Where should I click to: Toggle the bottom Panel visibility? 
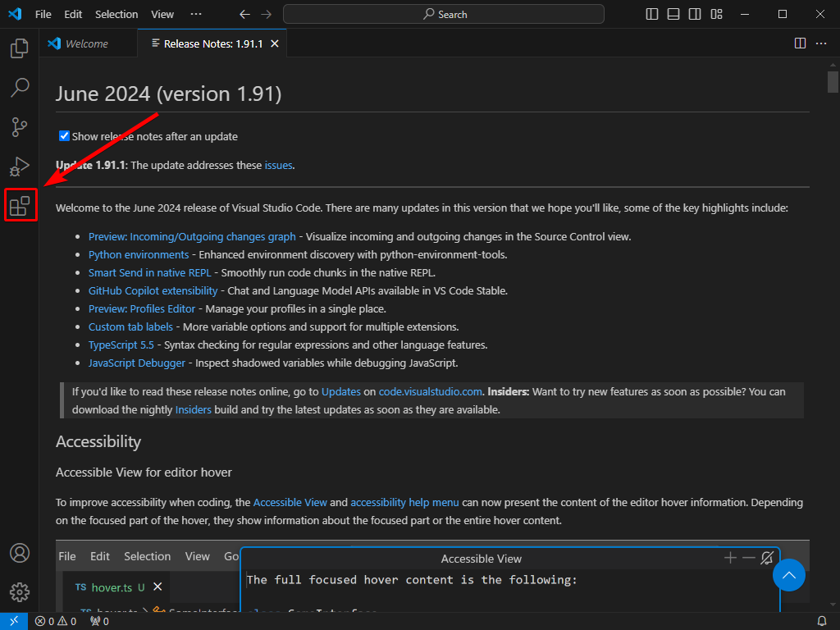[x=673, y=14]
